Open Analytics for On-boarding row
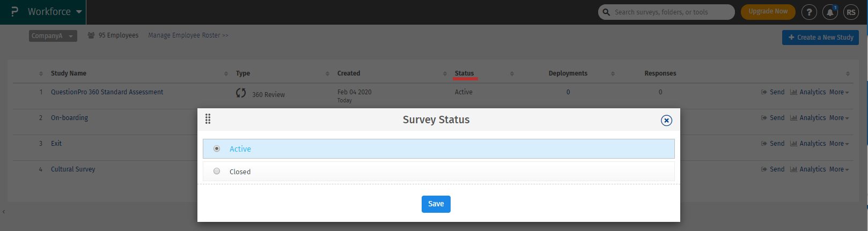The image size is (868, 231). coord(808,118)
